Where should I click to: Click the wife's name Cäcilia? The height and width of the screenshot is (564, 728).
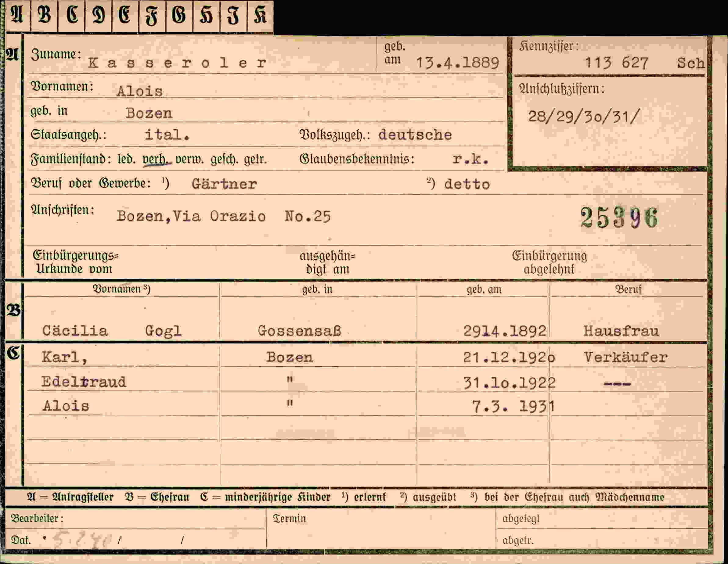point(75,331)
